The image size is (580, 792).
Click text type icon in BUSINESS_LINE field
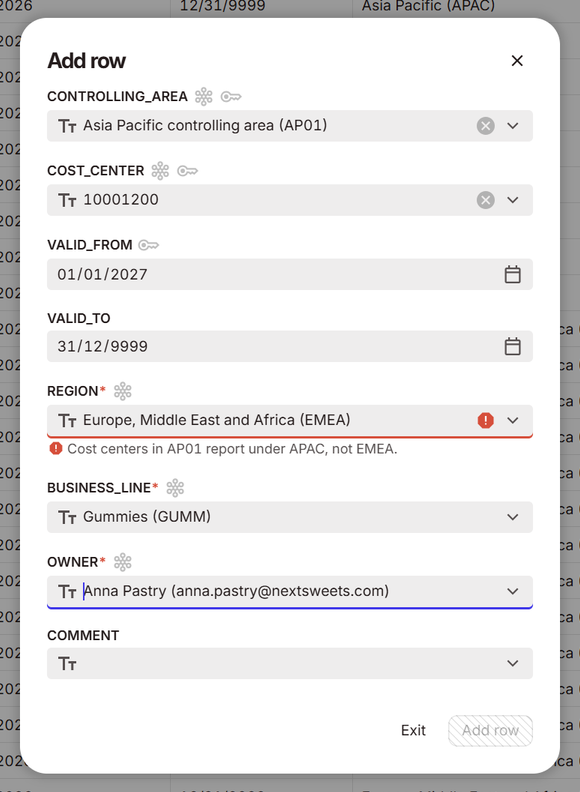tap(67, 517)
